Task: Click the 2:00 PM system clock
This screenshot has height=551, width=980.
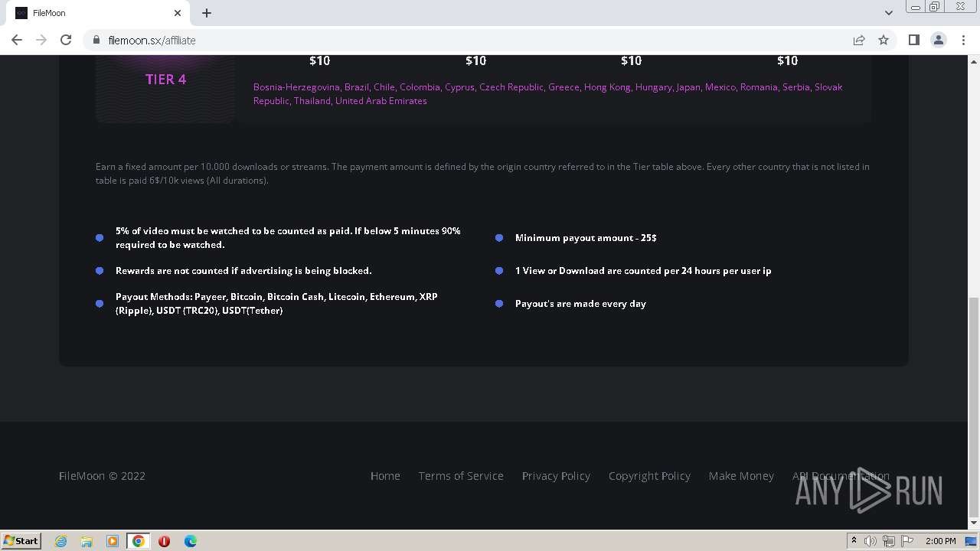Action: 940,541
